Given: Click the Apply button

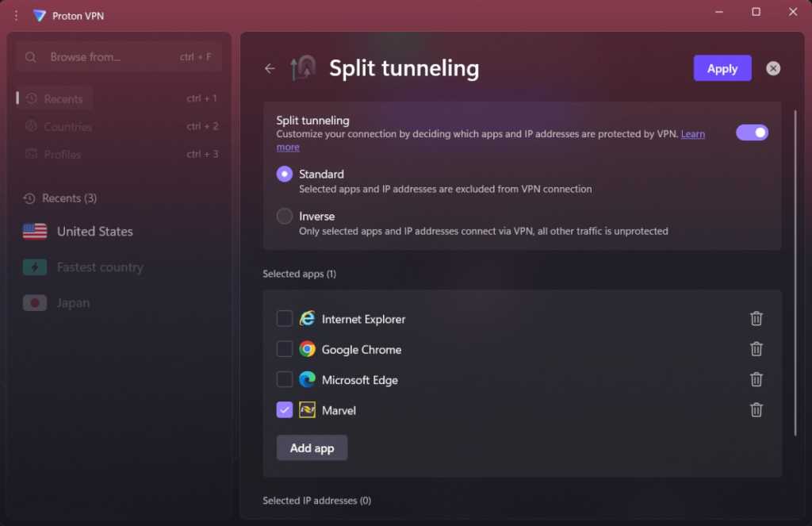Looking at the screenshot, I should pyautogui.click(x=722, y=68).
